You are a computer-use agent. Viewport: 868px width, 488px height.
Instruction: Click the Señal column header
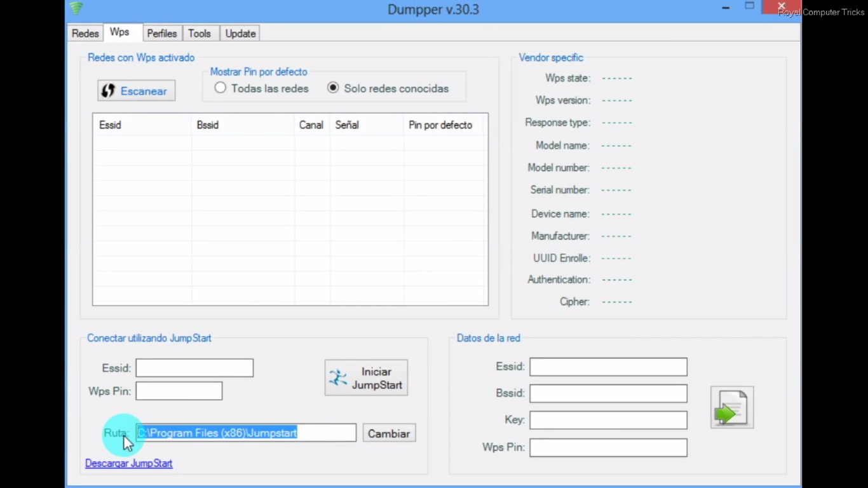click(346, 125)
